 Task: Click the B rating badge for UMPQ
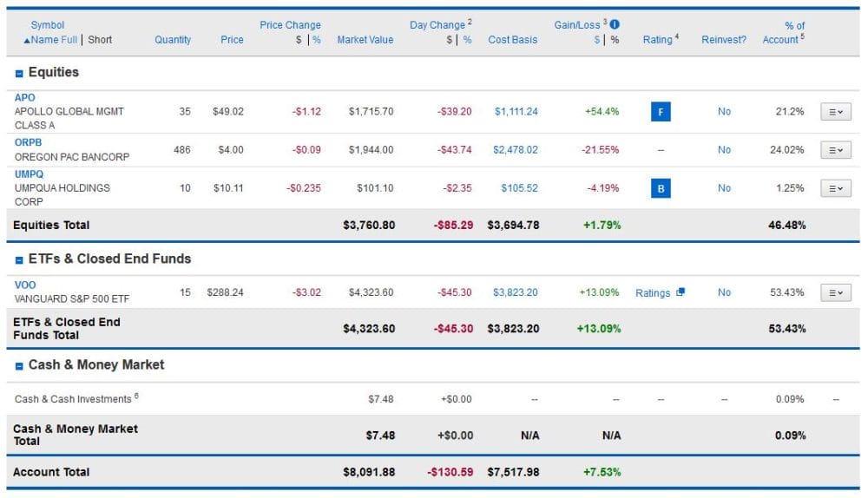(660, 188)
